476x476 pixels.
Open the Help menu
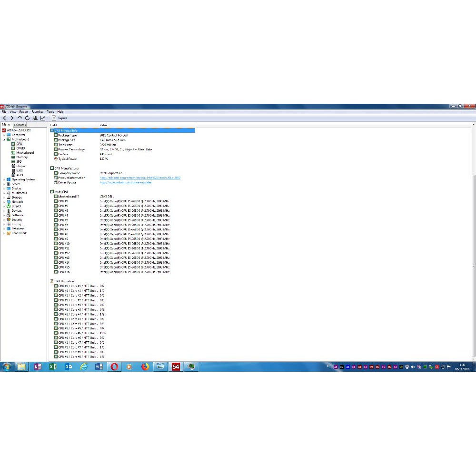click(x=60, y=112)
